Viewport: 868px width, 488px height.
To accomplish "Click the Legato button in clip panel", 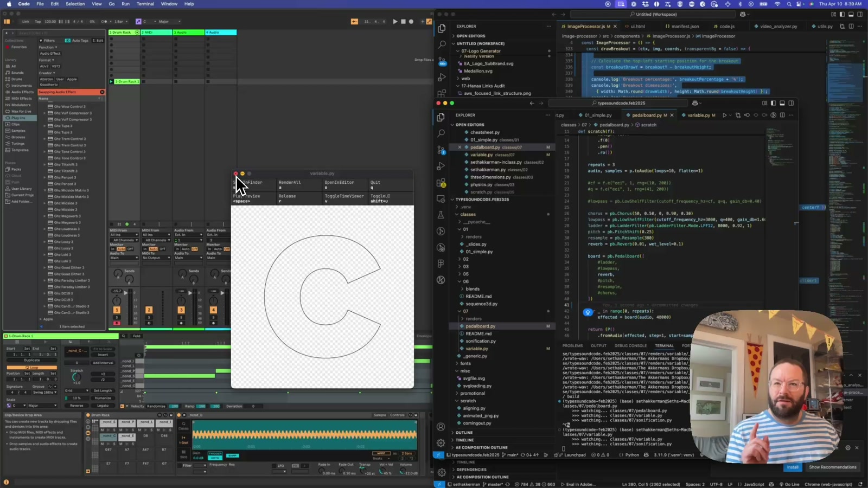I will pos(103,406).
